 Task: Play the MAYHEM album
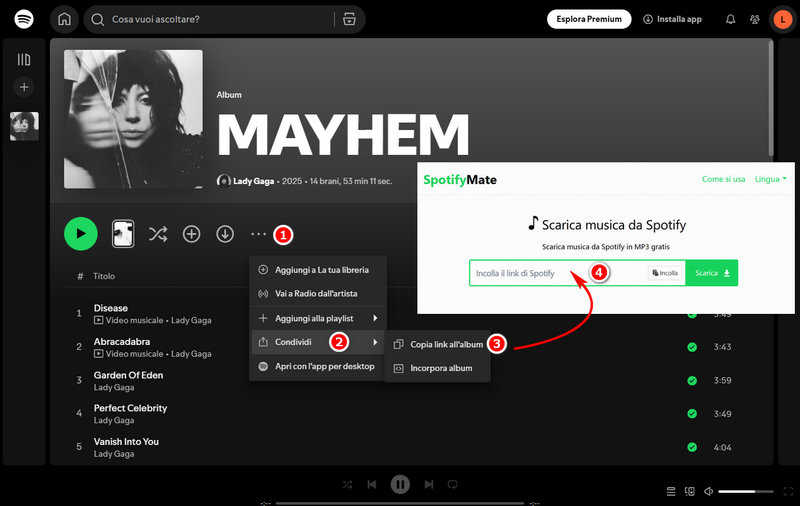pos(81,234)
